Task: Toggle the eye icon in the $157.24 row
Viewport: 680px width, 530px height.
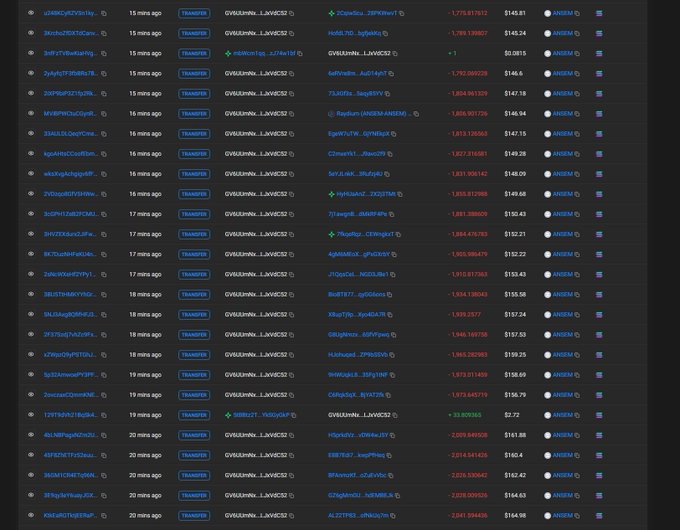Action: coord(31,314)
